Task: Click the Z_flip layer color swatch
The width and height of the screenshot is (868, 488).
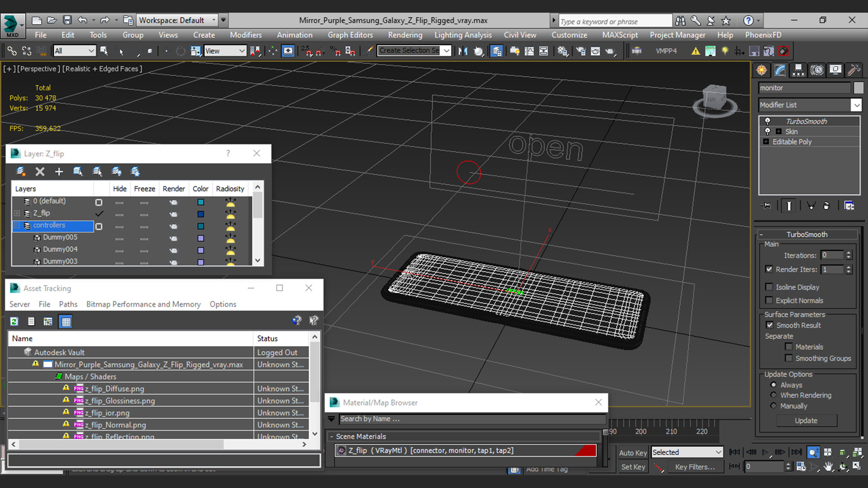Action: [x=201, y=214]
